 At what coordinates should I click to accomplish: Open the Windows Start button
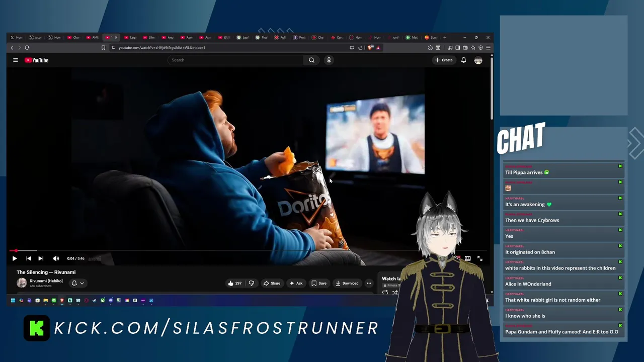point(13,300)
